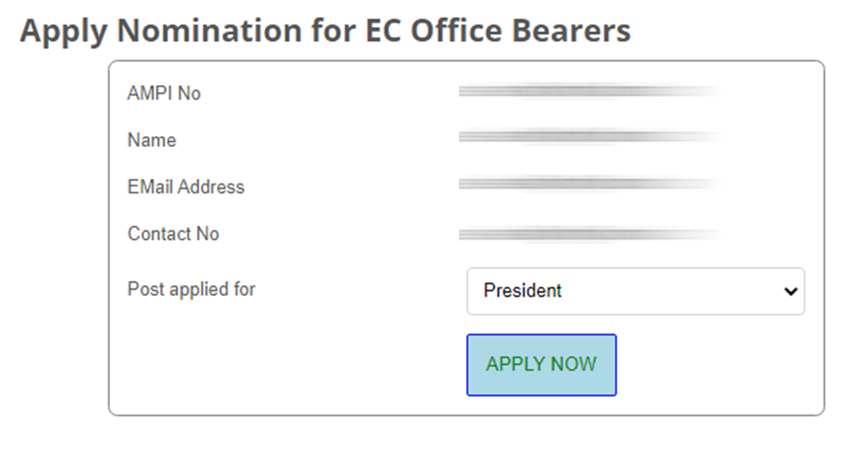The image size is (868, 452).
Task: Click the letters EC in the heading
Action: point(380,32)
